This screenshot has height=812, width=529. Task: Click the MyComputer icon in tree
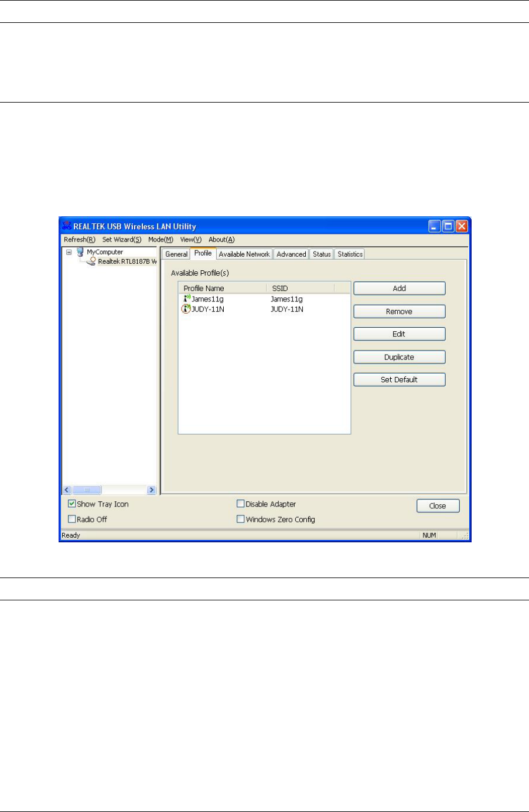80,252
